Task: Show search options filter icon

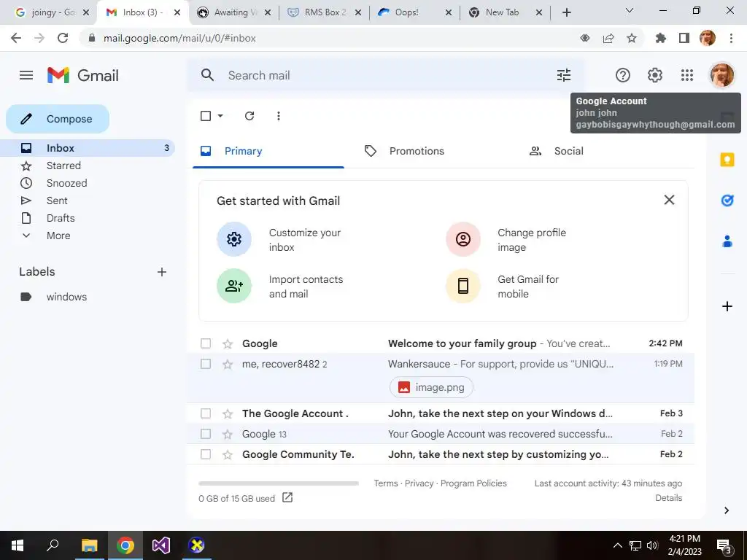Action: [564, 75]
